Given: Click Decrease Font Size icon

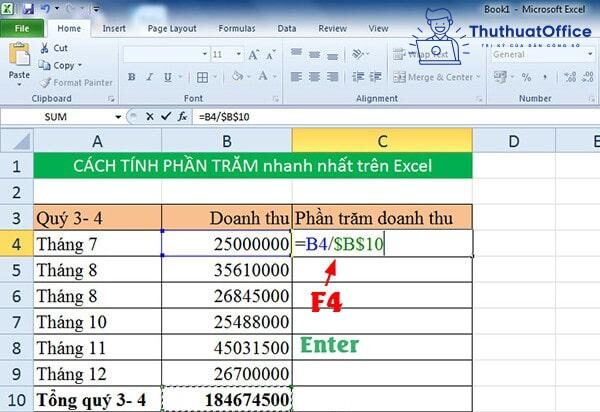Looking at the screenshot, I should 271,55.
